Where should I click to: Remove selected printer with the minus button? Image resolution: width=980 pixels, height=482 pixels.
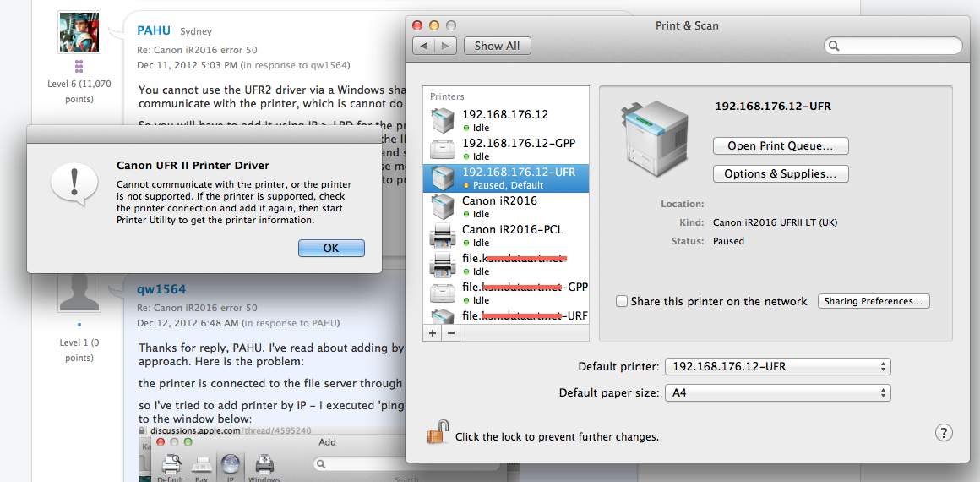pyautogui.click(x=449, y=333)
